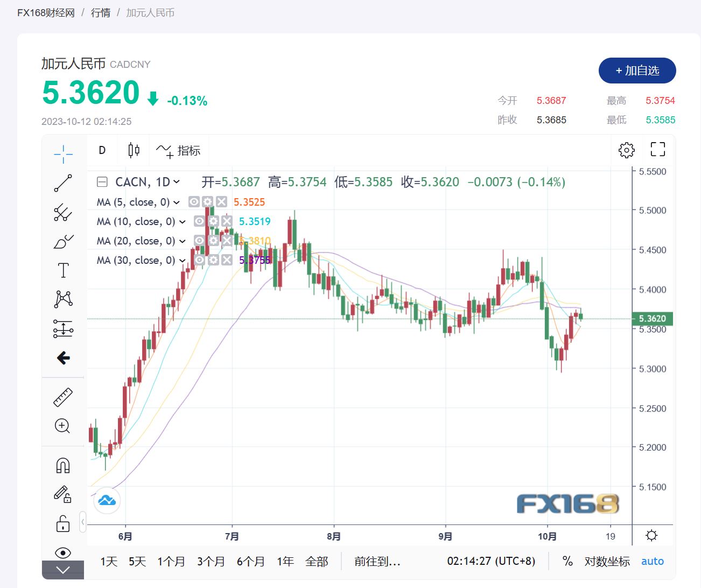
Task: Hide the MA (30, close, 0) line
Action: 199,260
